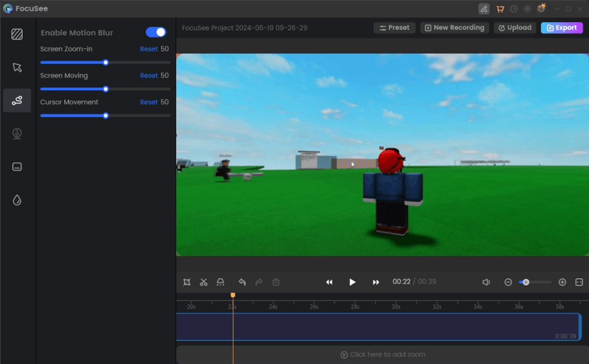The width and height of the screenshot is (589, 364).
Task: Open the history clock icon
Action: (x=514, y=9)
